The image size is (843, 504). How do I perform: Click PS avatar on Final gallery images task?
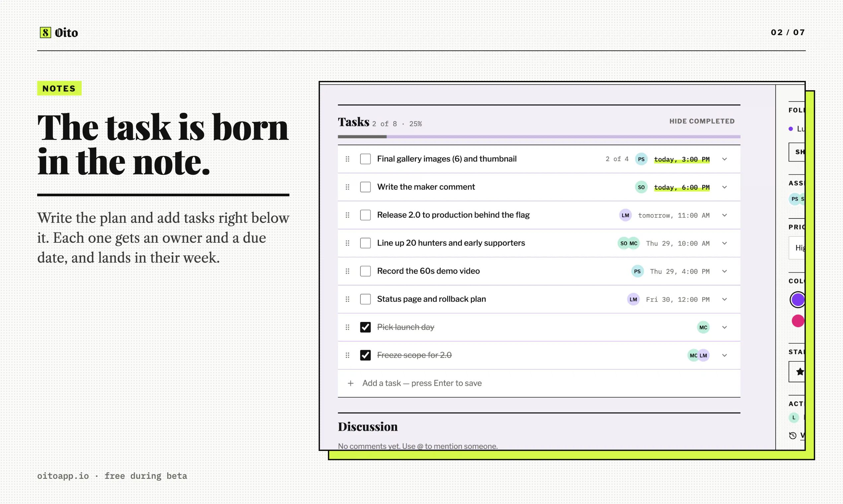coord(641,159)
